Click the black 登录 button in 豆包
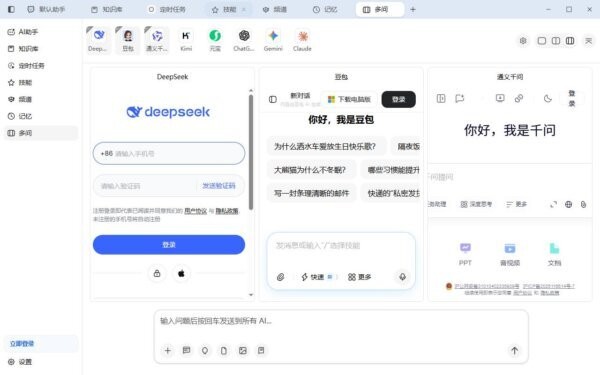The height and width of the screenshot is (375, 600). click(398, 99)
